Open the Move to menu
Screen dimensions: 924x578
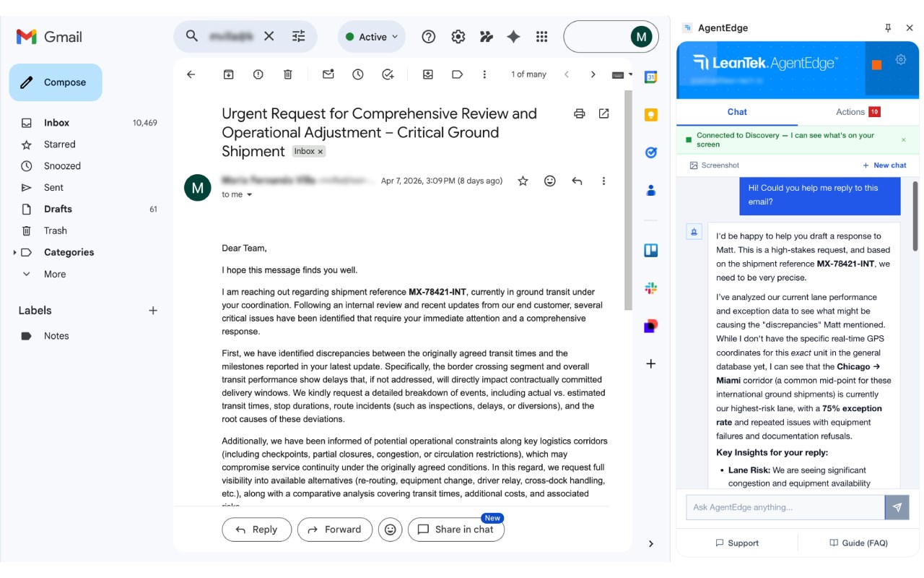(x=428, y=74)
